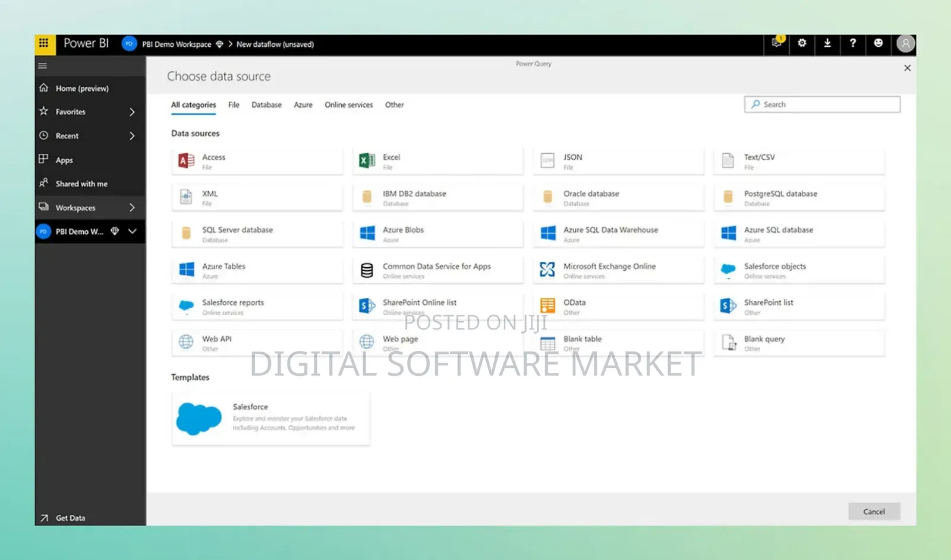Viewport: 951px width, 560px height.
Task: Open PBI Demo Workspace breadcrumb link
Action: [x=177, y=44]
